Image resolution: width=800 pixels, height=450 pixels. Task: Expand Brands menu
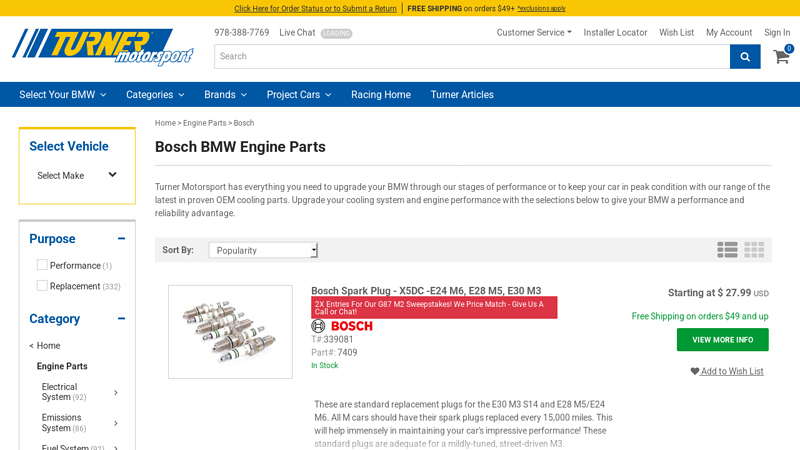pos(226,94)
